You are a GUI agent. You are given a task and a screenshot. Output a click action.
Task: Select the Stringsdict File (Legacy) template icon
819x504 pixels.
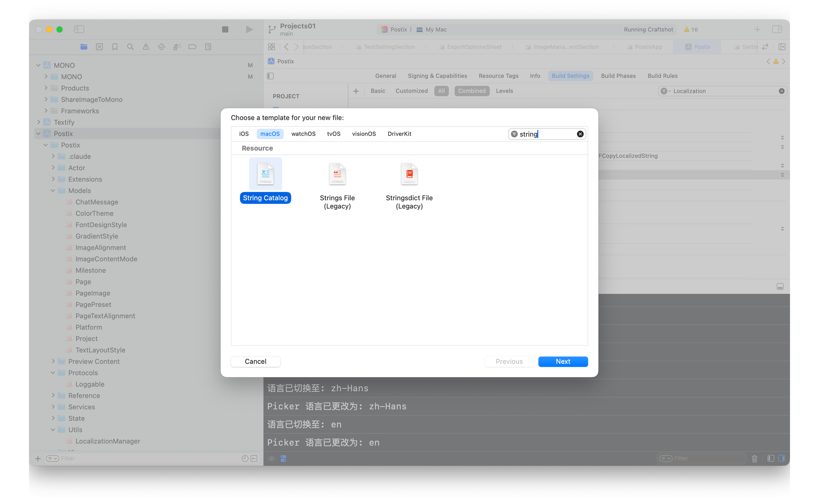tap(409, 174)
